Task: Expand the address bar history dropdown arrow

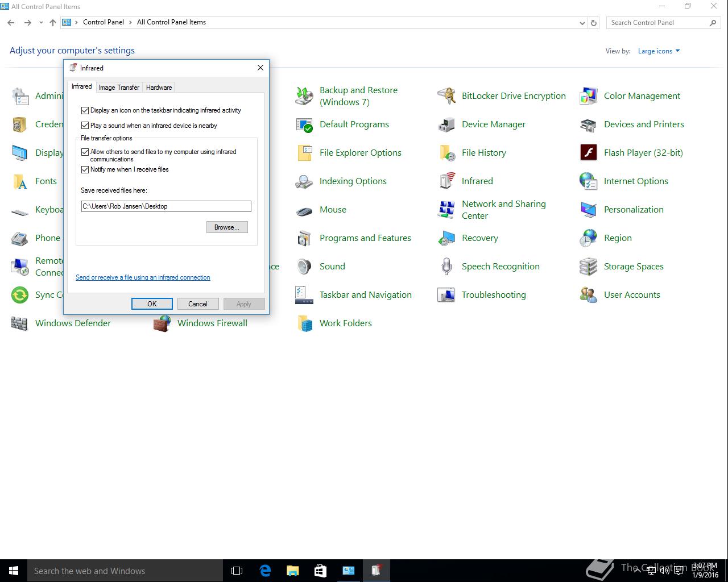Action: coord(582,23)
